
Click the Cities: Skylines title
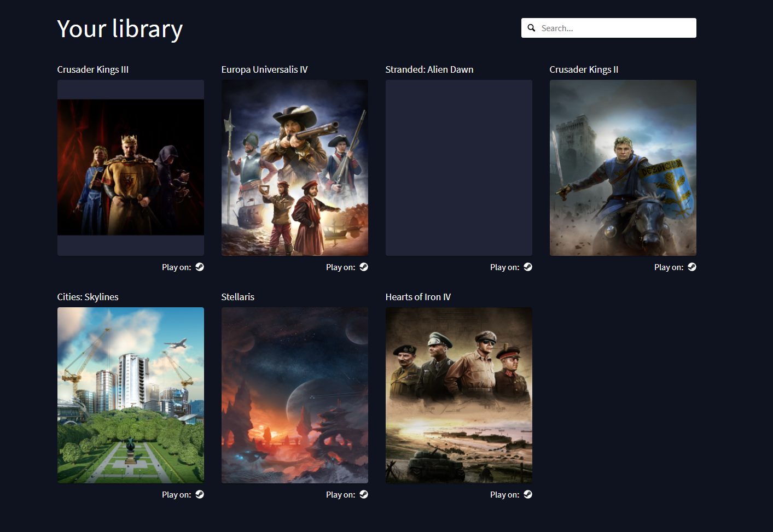(88, 297)
